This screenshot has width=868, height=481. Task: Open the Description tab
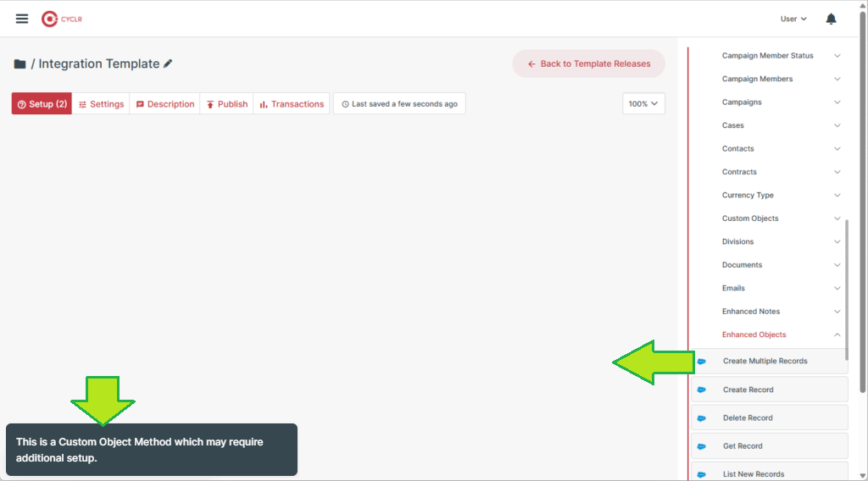(165, 104)
